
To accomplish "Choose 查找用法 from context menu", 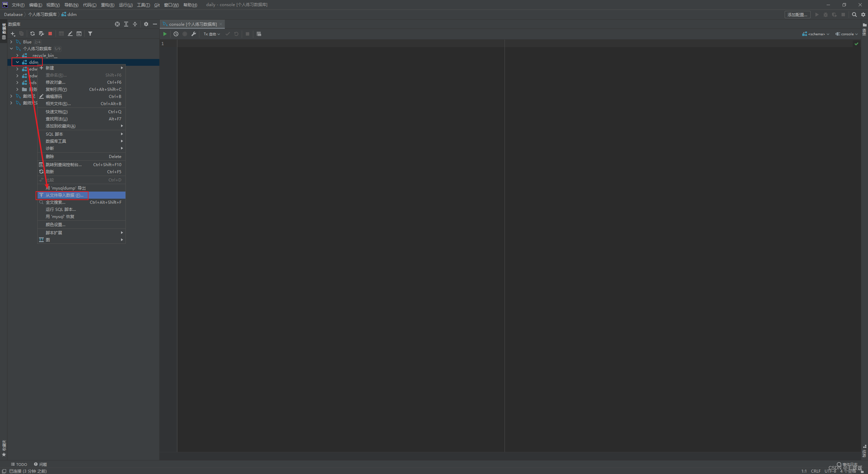I will coord(81,119).
